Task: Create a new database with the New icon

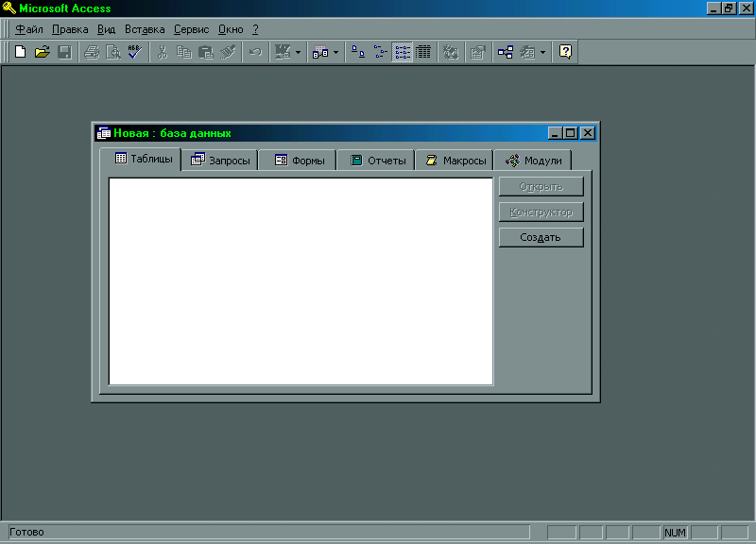Action: (20, 52)
